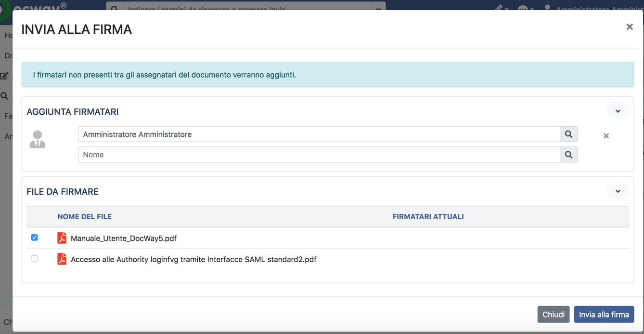Click into the Nome input field

(319, 155)
